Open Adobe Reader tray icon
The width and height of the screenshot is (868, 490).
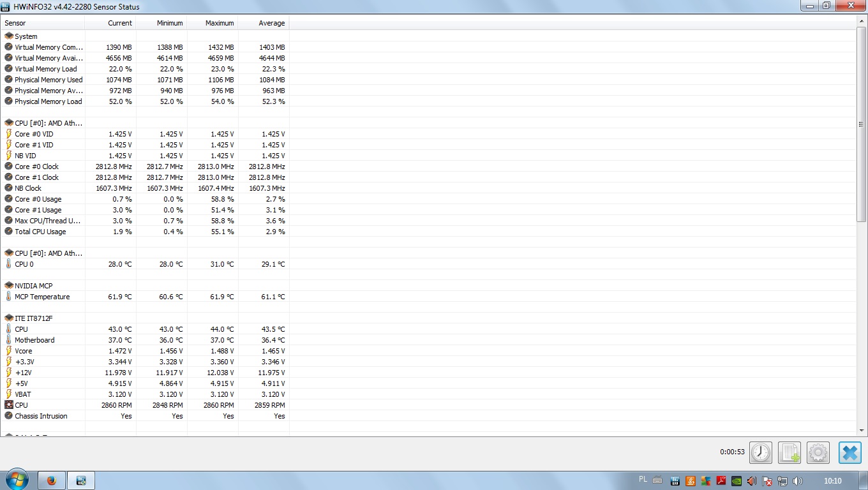pyautogui.click(x=721, y=481)
